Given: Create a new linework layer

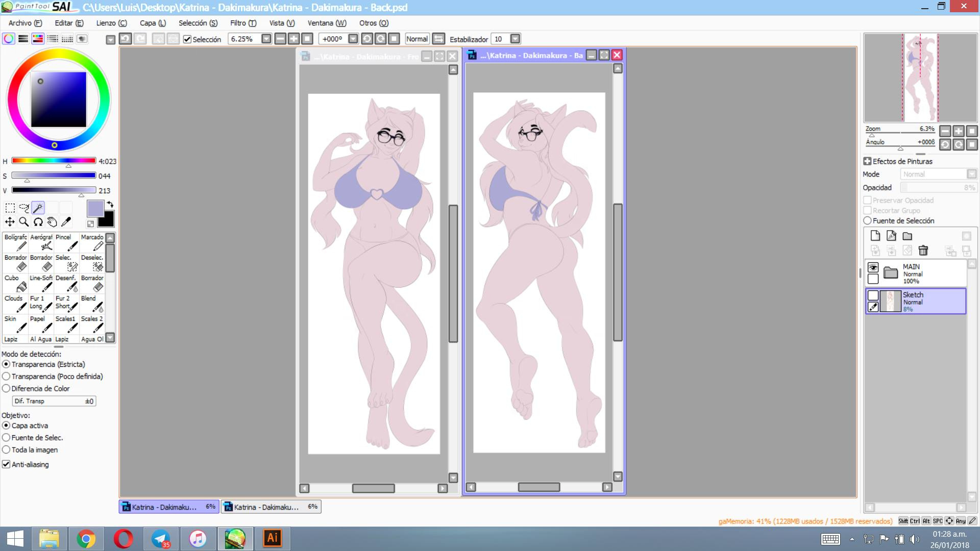Looking at the screenshot, I should coord(891,236).
